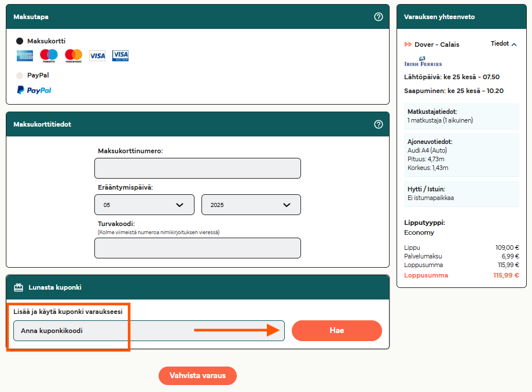Click the American Express card logo
This screenshot has height=392, width=532.
coord(25,56)
